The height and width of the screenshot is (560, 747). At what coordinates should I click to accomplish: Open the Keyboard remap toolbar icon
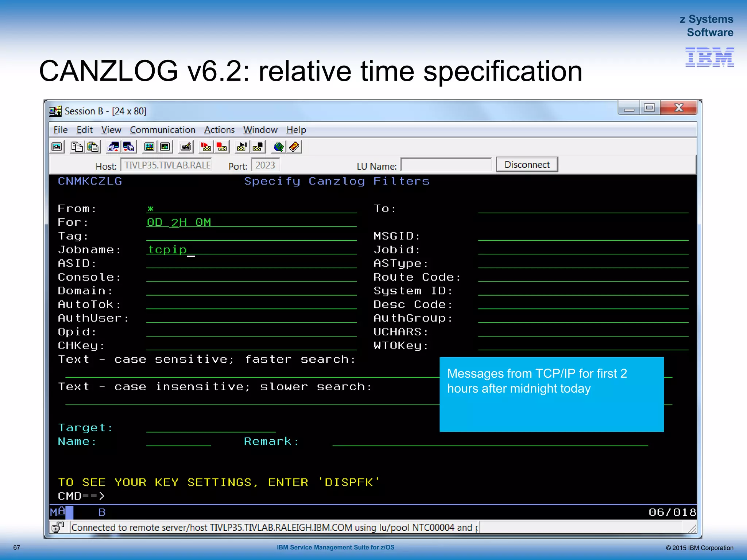(x=186, y=147)
